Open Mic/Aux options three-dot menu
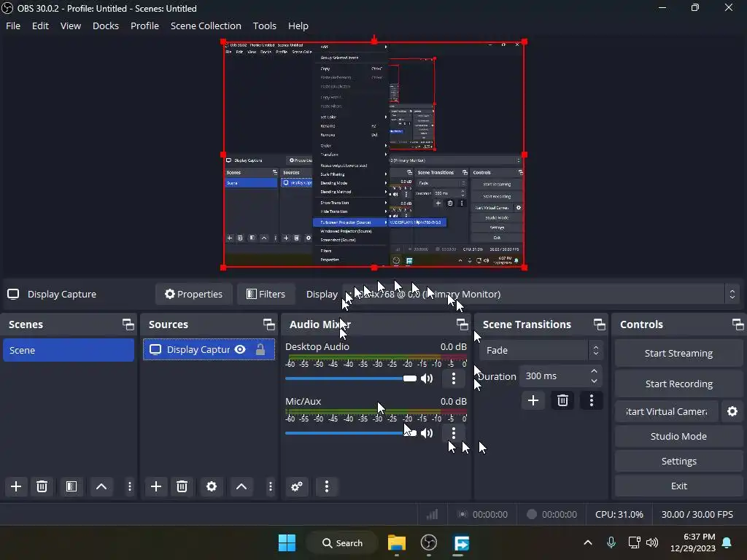The height and width of the screenshot is (560, 747). point(454,433)
